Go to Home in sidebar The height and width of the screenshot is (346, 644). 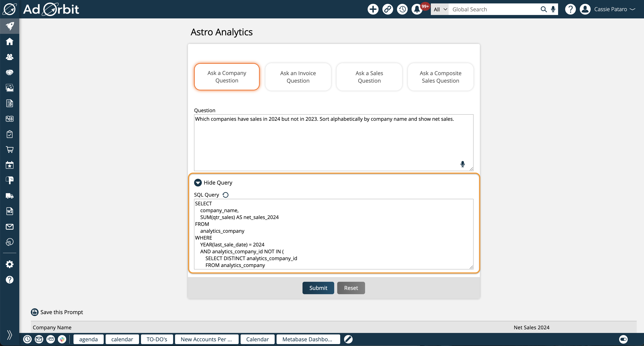click(9, 42)
